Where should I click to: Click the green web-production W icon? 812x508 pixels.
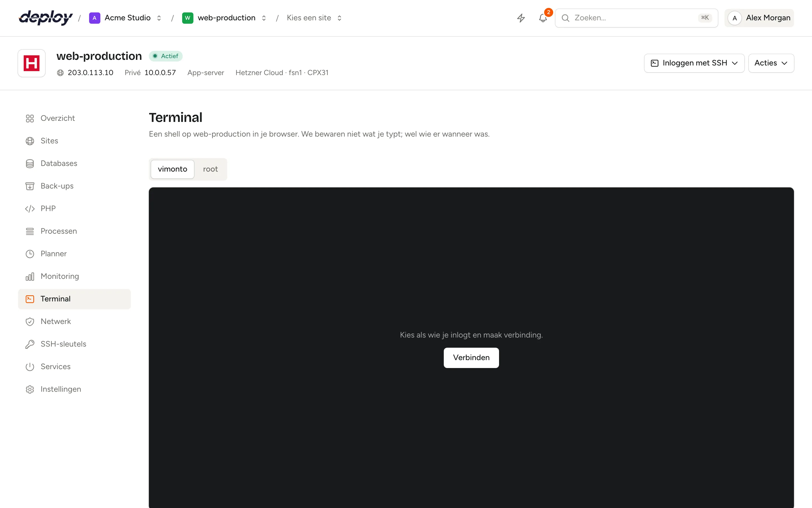187,18
